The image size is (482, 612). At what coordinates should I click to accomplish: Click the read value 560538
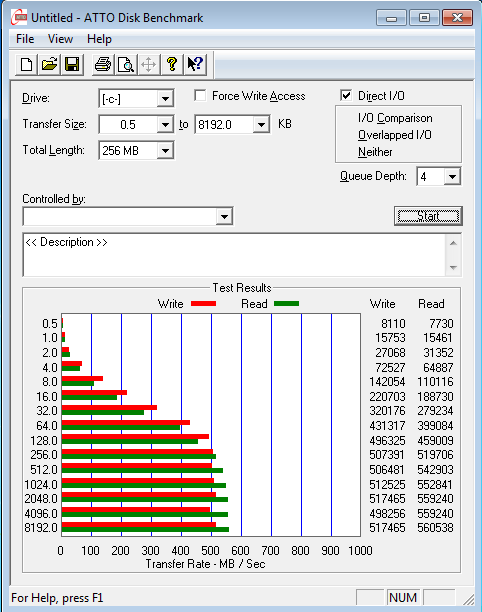click(435, 528)
